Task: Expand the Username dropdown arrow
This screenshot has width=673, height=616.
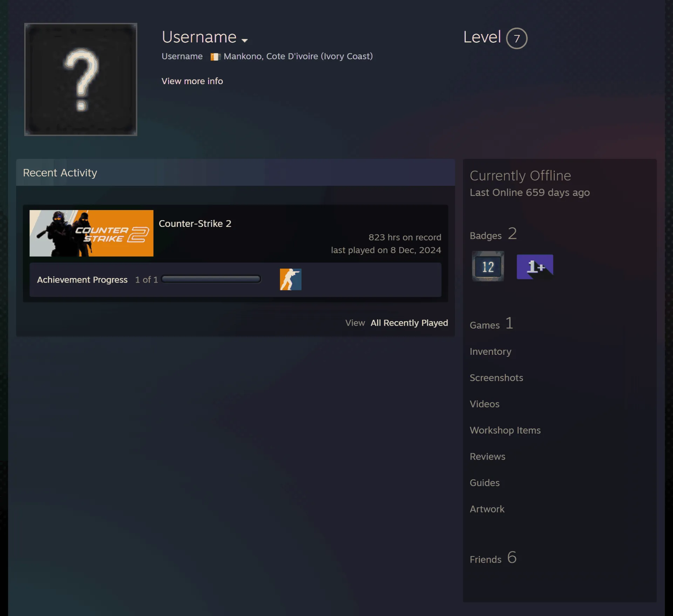Action: (245, 40)
